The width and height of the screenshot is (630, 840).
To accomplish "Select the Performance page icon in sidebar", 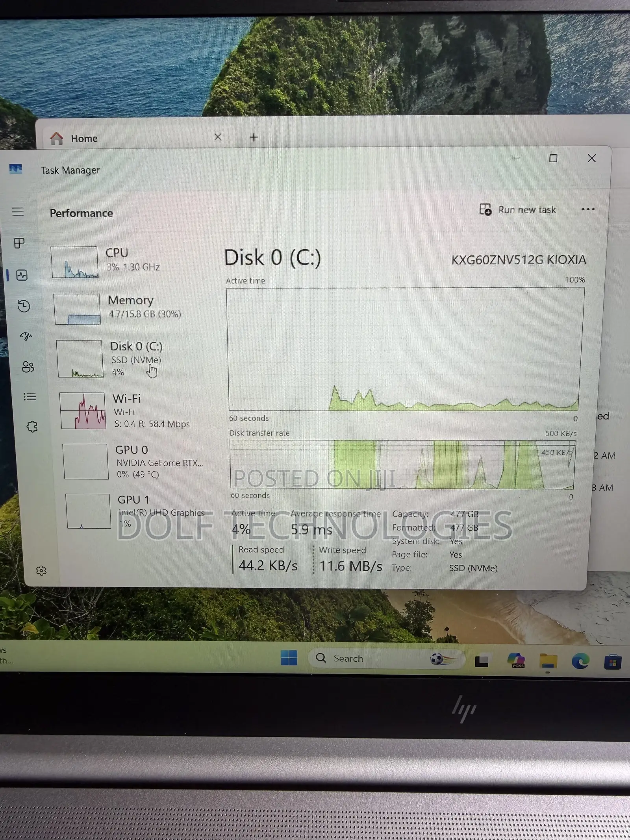I will click(22, 275).
